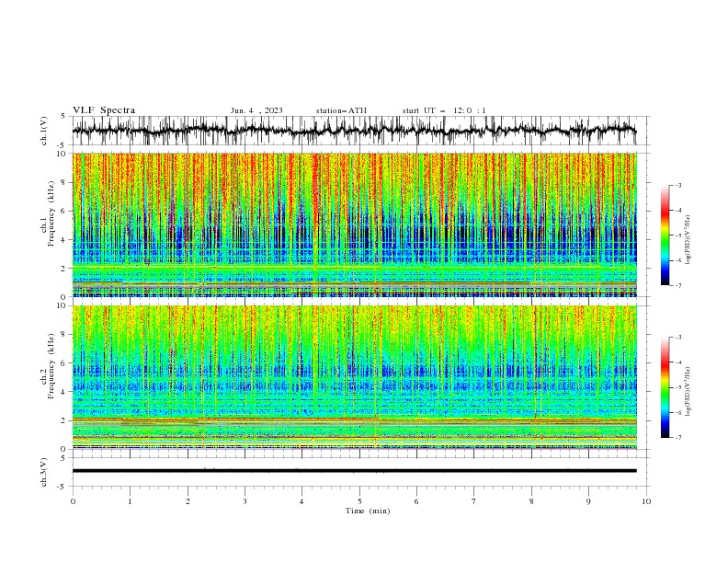The height and width of the screenshot is (563, 728).
Task: Click time axis tick label "5"
Action: pos(359,501)
